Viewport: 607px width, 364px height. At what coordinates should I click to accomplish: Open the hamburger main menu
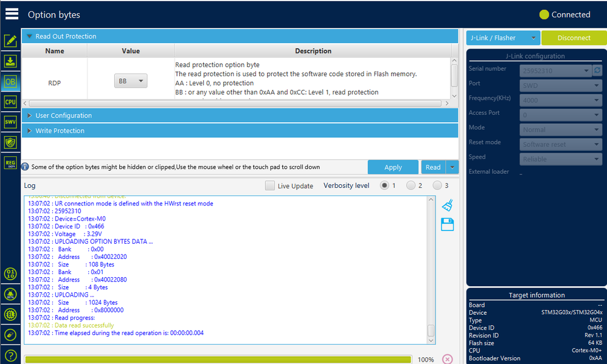[12, 13]
